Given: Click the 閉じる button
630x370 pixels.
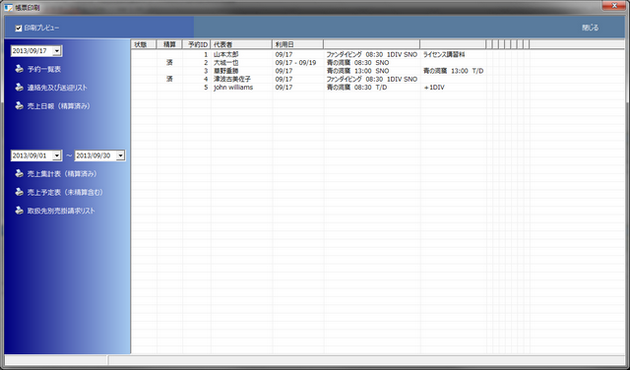Looking at the screenshot, I should 590,28.
